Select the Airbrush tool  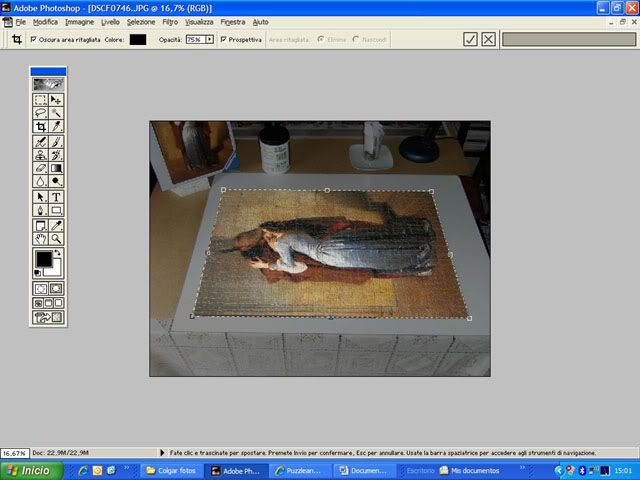click(x=40, y=142)
